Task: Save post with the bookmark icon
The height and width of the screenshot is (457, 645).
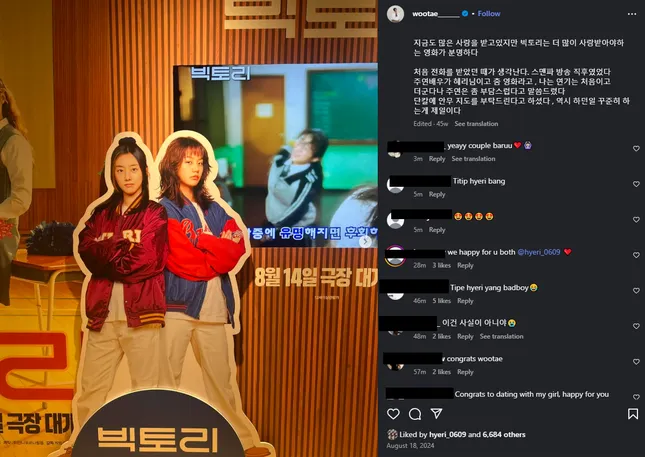Action: pos(633,414)
